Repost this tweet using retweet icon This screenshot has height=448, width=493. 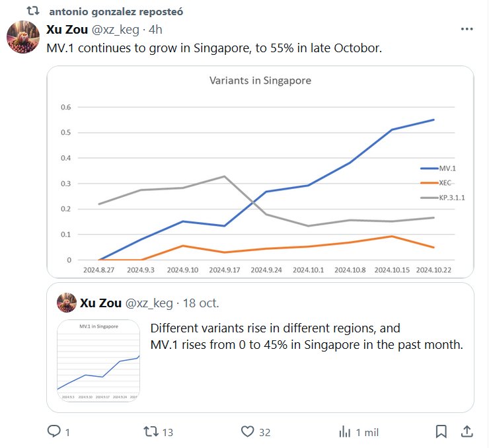coord(151,431)
